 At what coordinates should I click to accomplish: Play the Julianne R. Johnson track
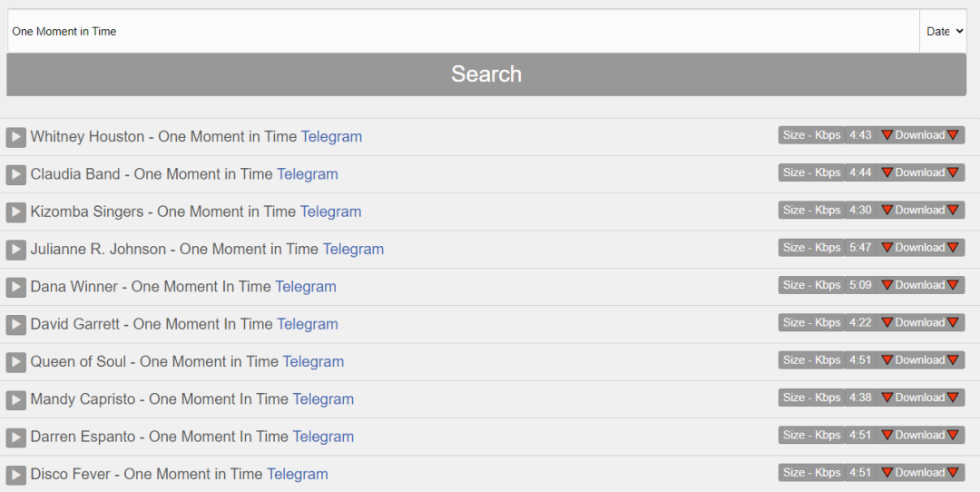[x=15, y=250]
